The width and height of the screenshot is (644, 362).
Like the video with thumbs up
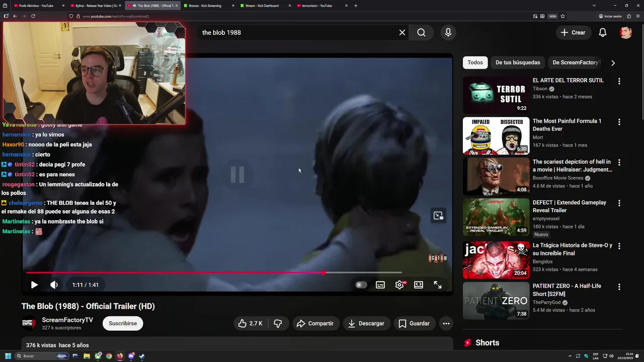251,323
